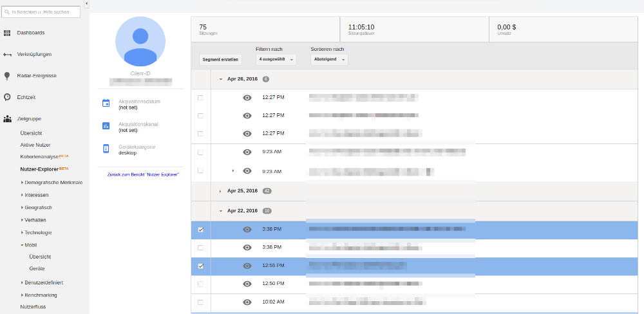The image size is (644, 314).
Task: Click the '11:05:10 Sitzungsdauer' summary card
Action: pos(414,29)
